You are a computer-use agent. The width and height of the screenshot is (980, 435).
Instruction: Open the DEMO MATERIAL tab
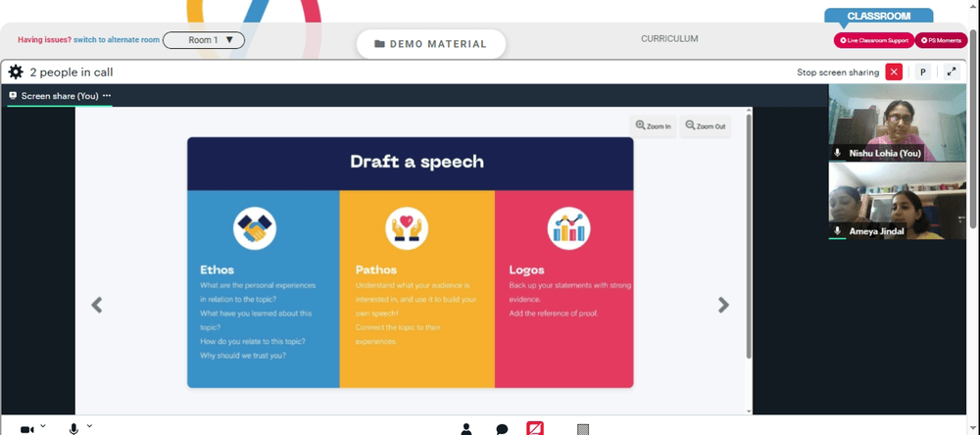point(430,44)
